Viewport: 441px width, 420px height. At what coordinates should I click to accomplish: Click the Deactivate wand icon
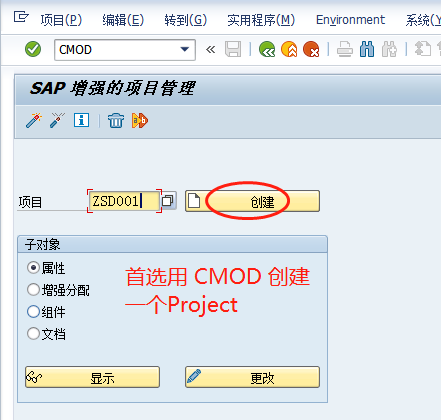(57, 120)
